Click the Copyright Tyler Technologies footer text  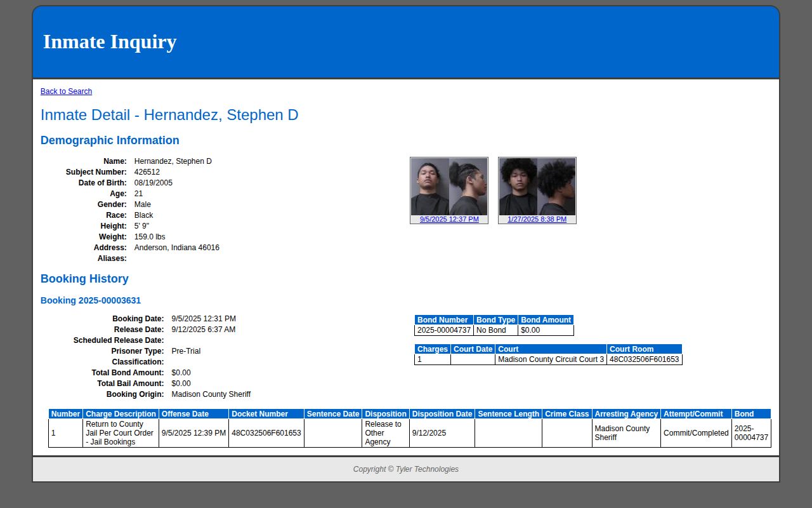[x=406, y=469]
